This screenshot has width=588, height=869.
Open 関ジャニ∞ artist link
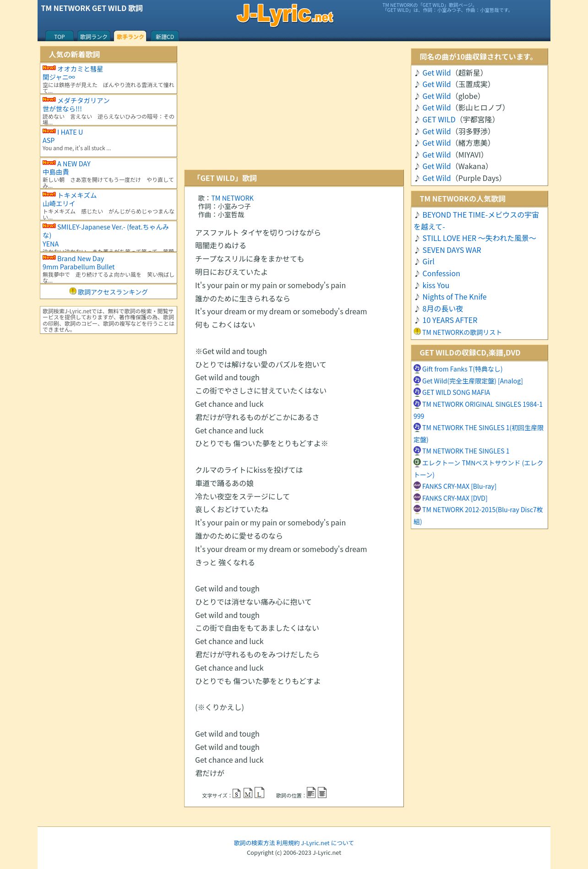(59, 77)
